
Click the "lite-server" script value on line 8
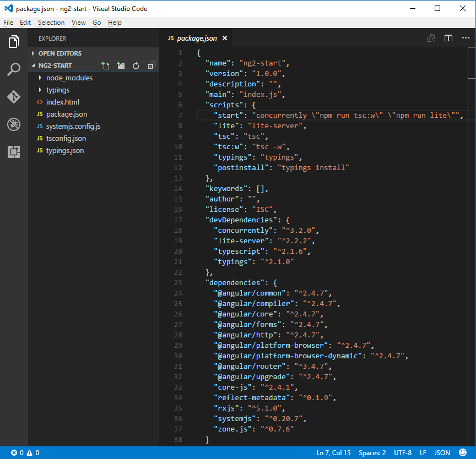tap(275, 126)
